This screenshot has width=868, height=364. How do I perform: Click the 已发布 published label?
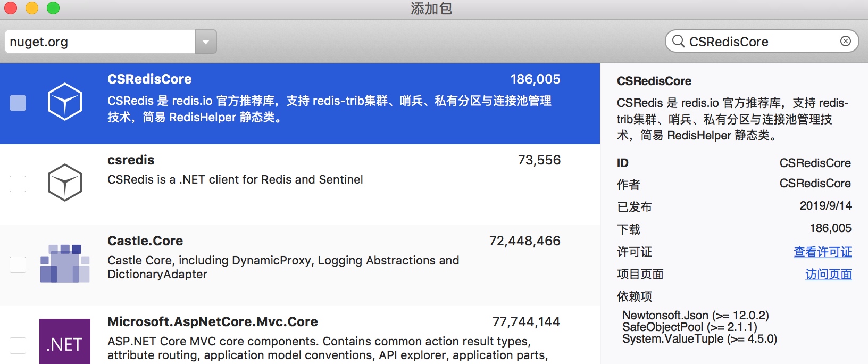(x=635, y=207)
